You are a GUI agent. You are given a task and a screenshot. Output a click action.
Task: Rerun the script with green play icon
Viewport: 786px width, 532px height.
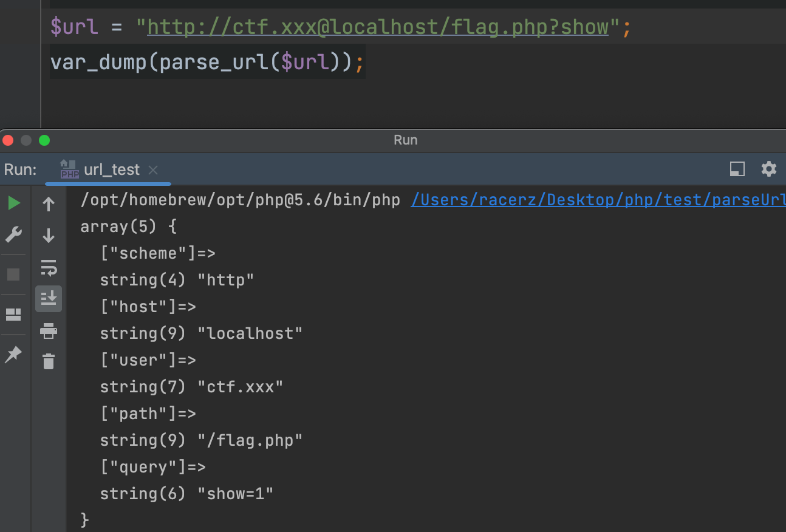[14, 203]
